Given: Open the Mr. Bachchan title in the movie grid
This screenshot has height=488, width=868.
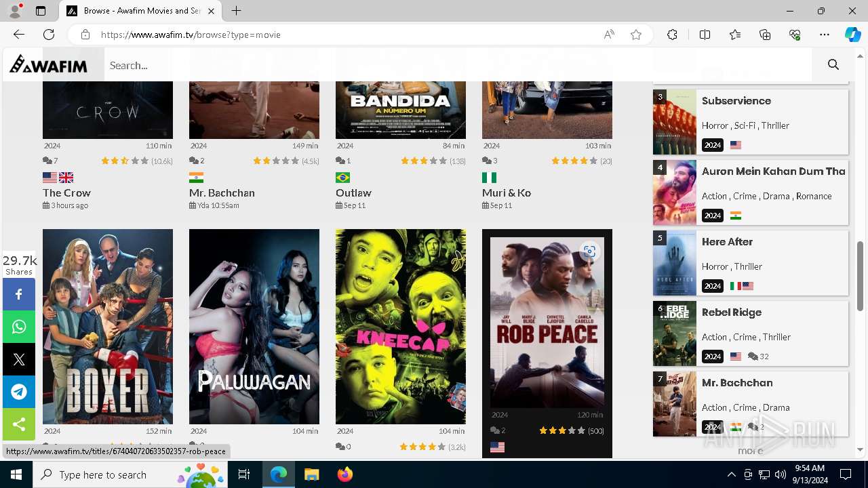Looking at the screenshot, I should pos(222,192).
